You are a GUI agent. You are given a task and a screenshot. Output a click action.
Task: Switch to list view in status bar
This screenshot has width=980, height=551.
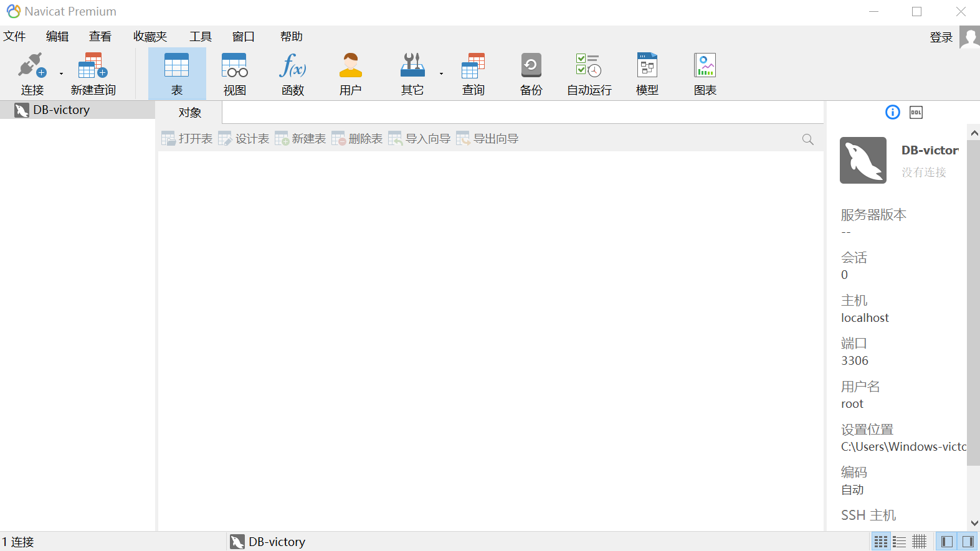point(900,542)
